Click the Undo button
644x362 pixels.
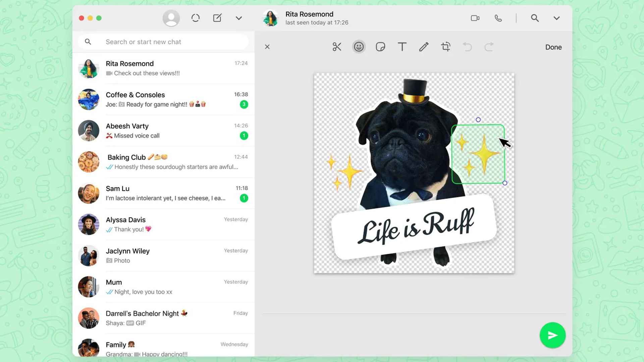[468, 46]
